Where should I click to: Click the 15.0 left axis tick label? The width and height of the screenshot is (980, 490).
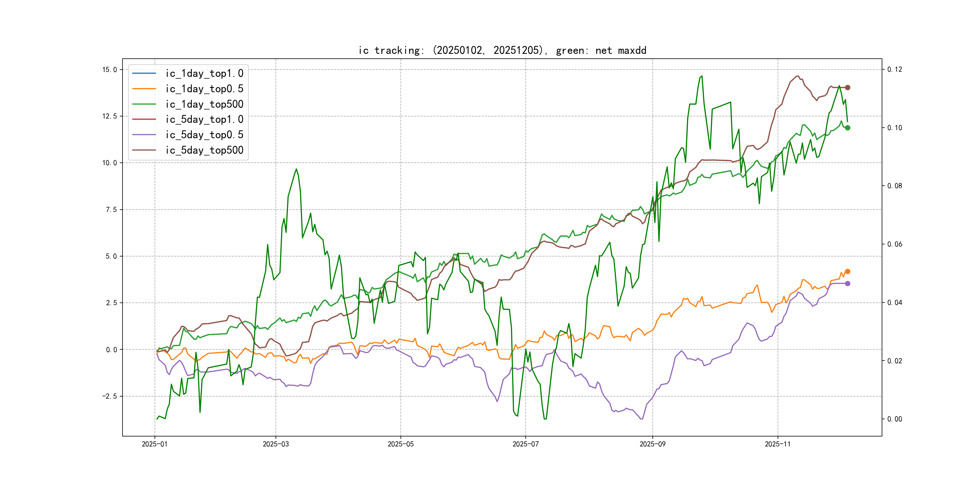(x=109, y=70)
